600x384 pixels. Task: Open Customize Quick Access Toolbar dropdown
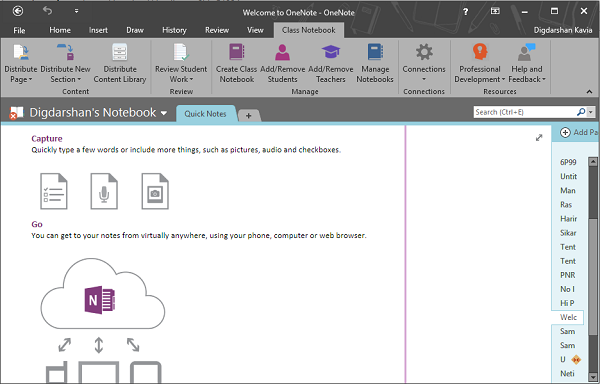(x=77, y=11)
